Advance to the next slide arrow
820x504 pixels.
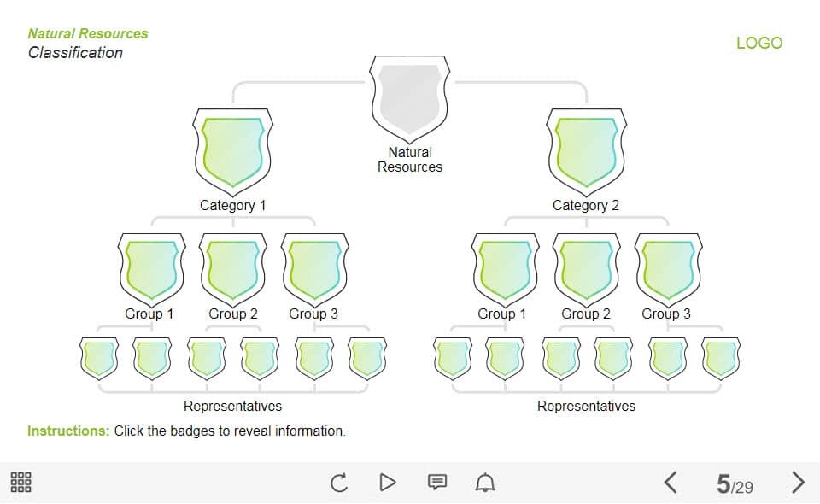click(x=798, y=483)
